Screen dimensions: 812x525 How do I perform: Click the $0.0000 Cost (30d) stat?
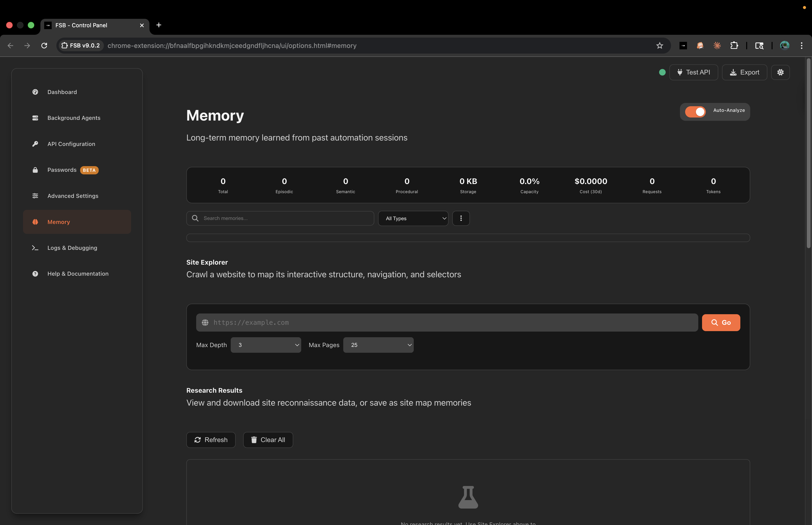[x=591, y=185]
